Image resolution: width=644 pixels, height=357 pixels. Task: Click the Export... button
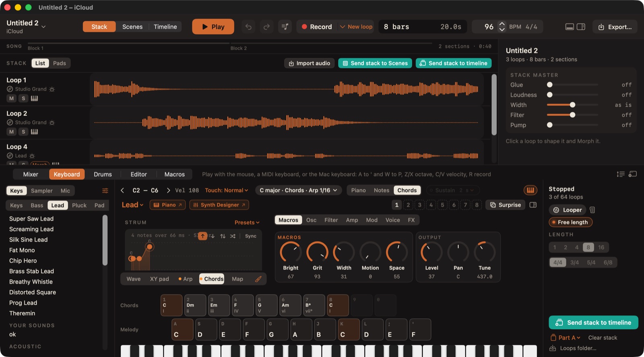615,27
